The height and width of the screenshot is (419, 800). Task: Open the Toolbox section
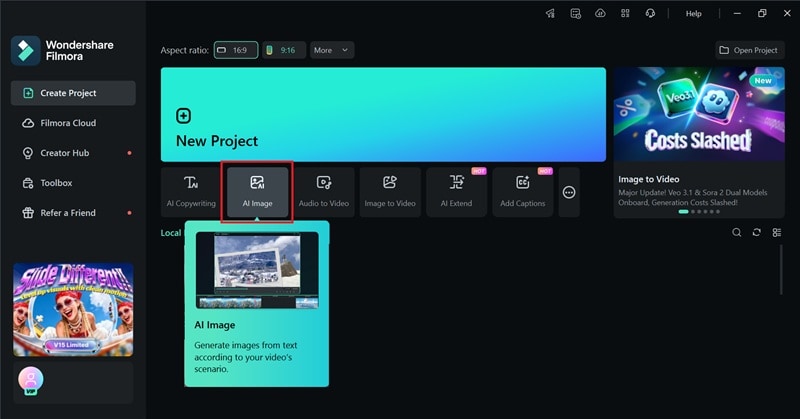click(x=73, y=183)
